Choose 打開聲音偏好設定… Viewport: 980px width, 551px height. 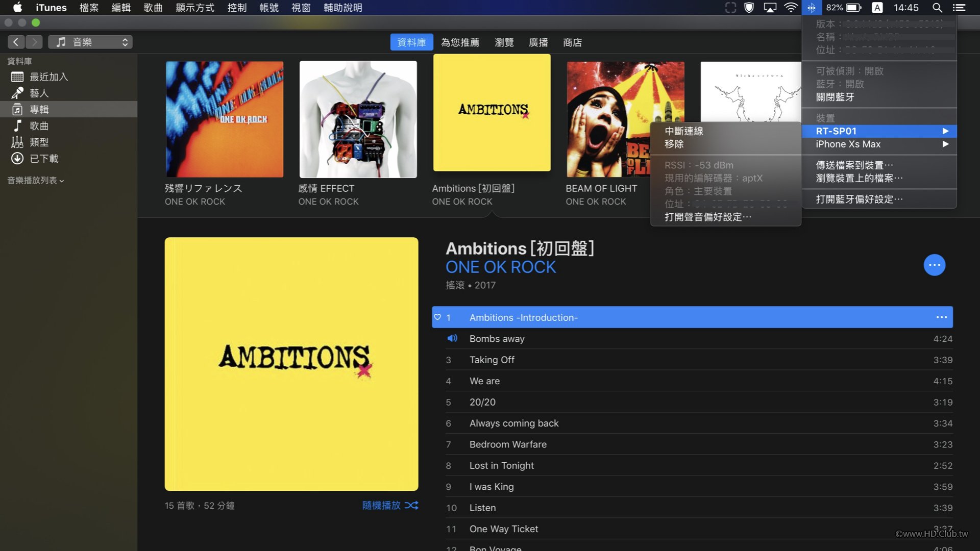(725, 217)
